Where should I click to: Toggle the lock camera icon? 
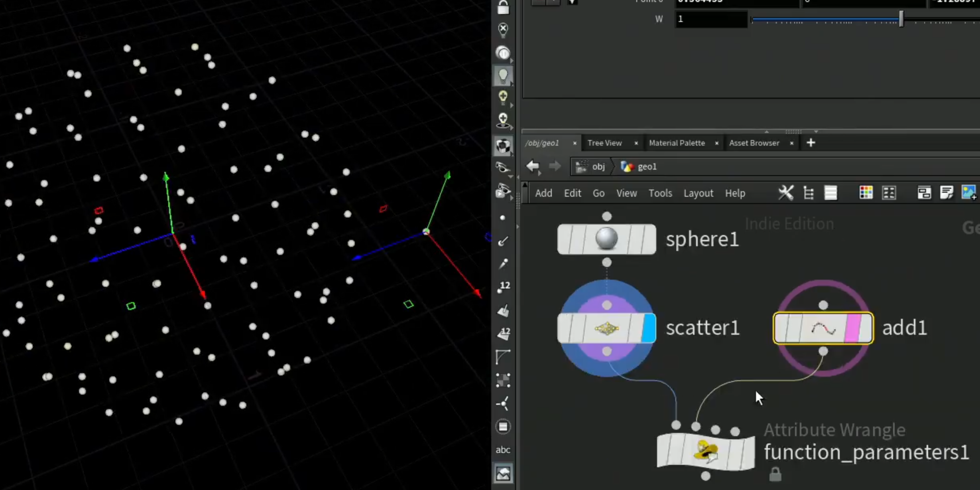click(503, 7)
